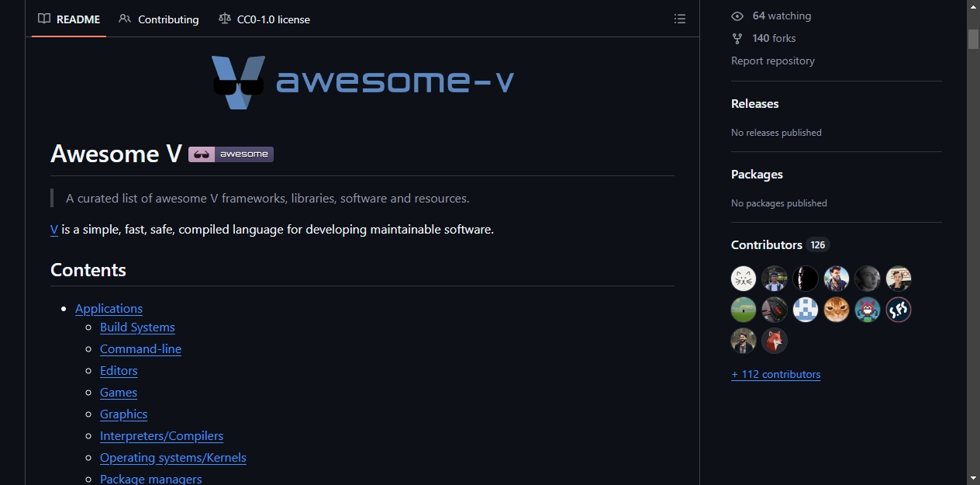Open the blue pixel identicon avatar

[806, 310]
